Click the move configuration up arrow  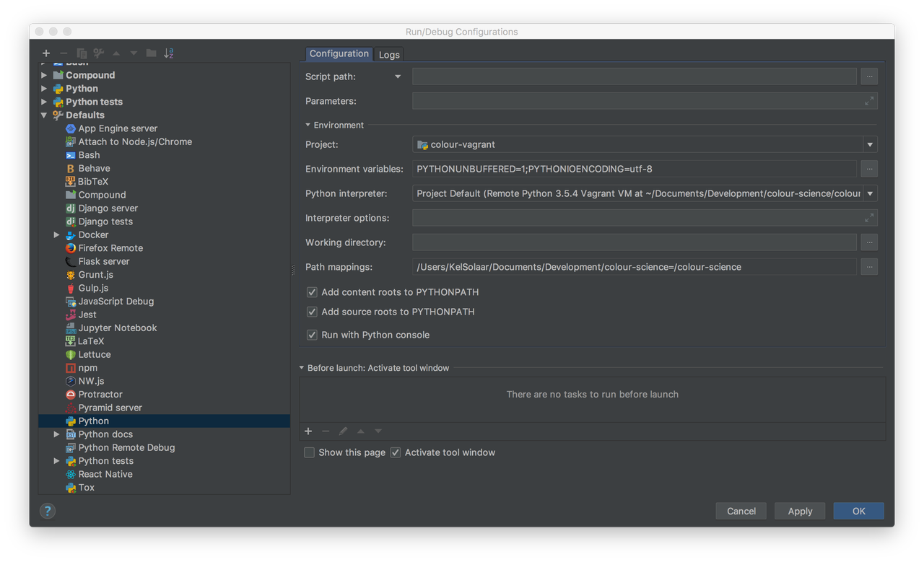[116, 53]
